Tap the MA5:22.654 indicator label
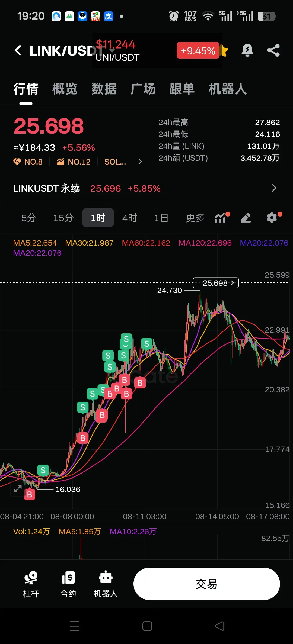The image size is (293, 644). (35, 243)
